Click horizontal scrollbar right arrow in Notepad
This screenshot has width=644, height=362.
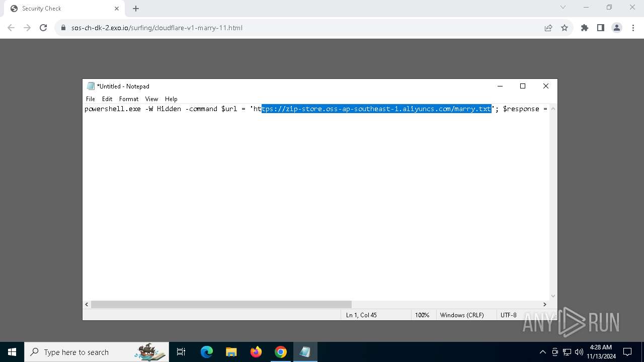pyautogui.click(x=544, y=304)
